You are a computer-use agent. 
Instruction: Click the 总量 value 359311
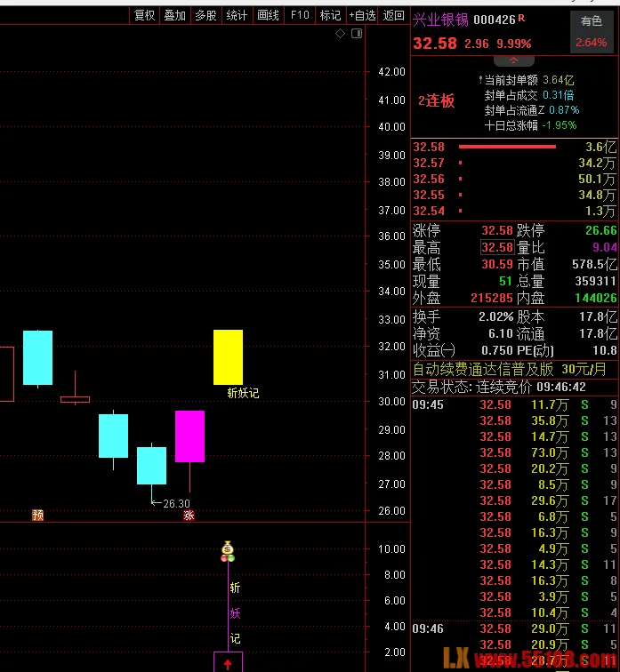click(x=595, y=281)
